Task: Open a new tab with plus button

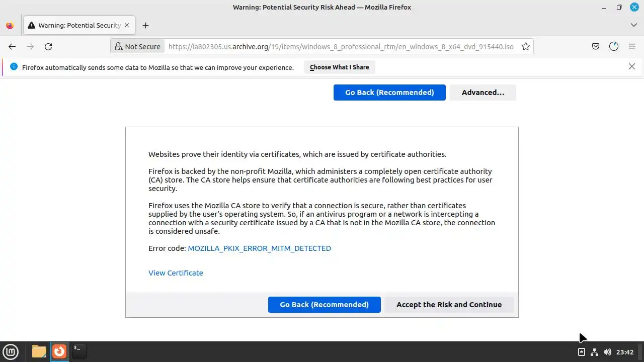Action: pos(145,25)
